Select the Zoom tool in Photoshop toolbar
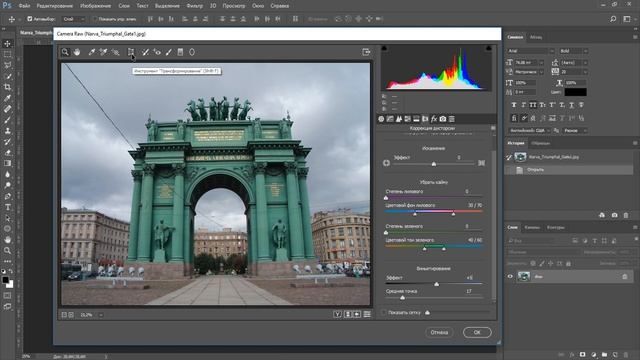Viewport: 640px width, 360px height. (x=7, y=251)
